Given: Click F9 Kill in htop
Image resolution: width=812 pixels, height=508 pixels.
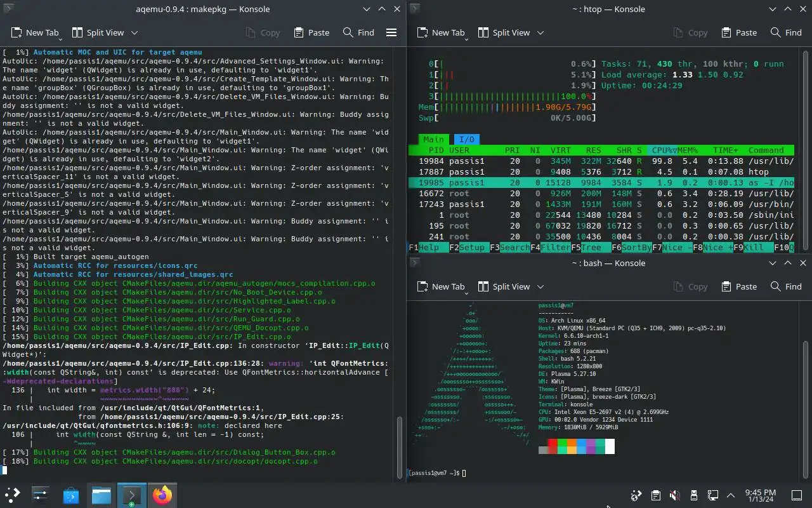Looking at the screenshot, I should (754, 248).
